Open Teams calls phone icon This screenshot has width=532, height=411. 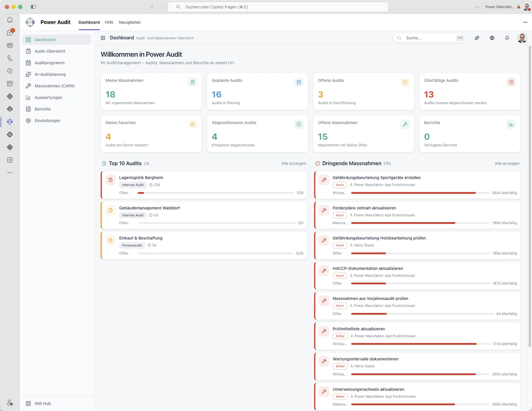tap(10, 58)
